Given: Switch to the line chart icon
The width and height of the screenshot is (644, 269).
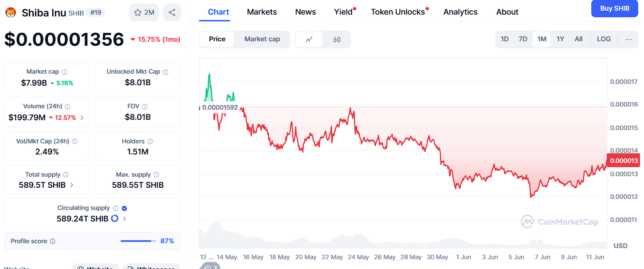Looking at the screenshot, I should (309, 39).
